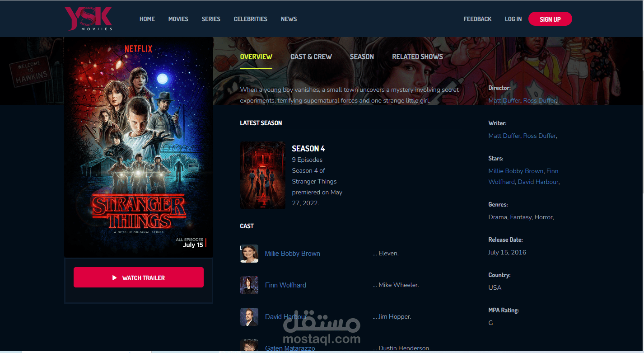Open the Season tab
Image resolution: width=644 pixels, height=353 pixels.
(x=362, y=56)
